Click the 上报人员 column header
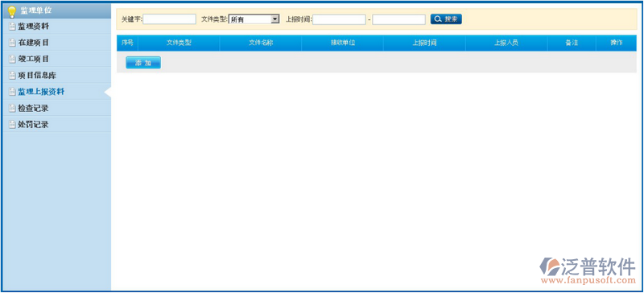Image resolution: width=644 pixels, height=293 pixels. pos(506,43)
